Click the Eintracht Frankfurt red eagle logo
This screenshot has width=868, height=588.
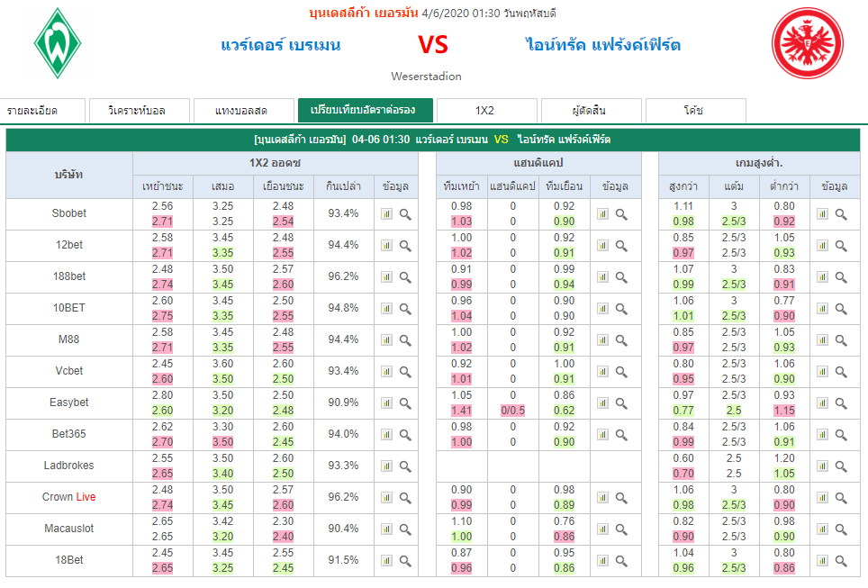[808, 43]
